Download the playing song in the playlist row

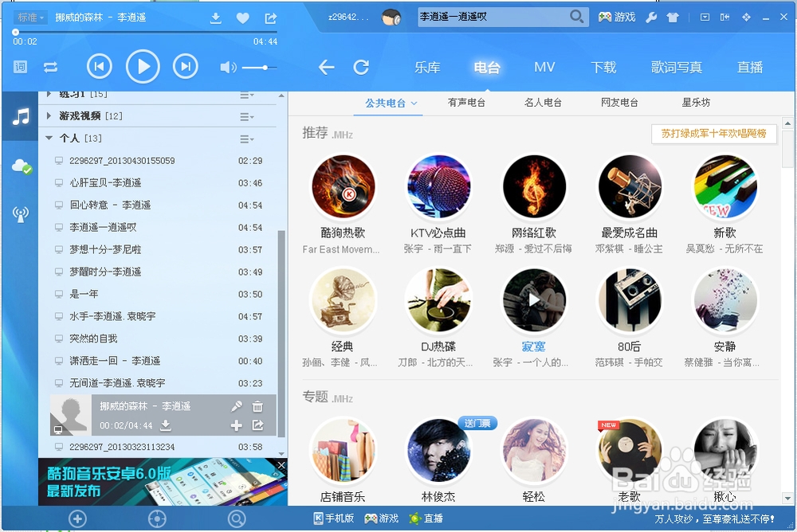(x=166, y=425)
